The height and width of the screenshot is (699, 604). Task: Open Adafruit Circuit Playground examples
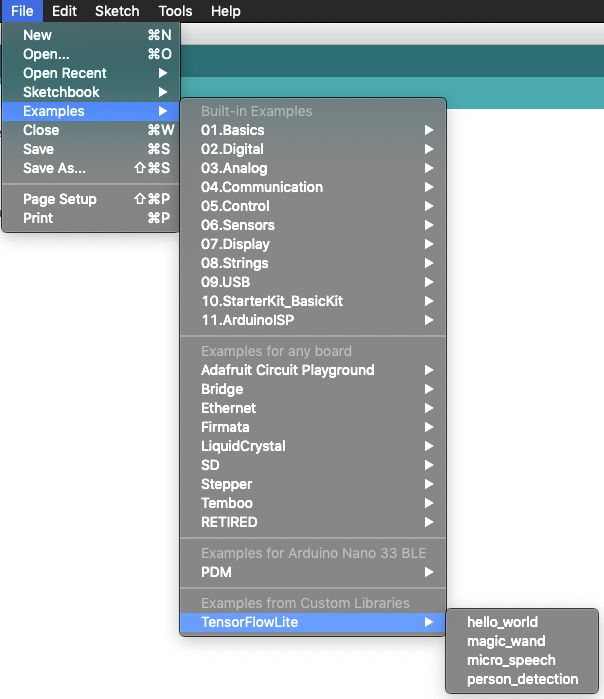click(313, 370)
